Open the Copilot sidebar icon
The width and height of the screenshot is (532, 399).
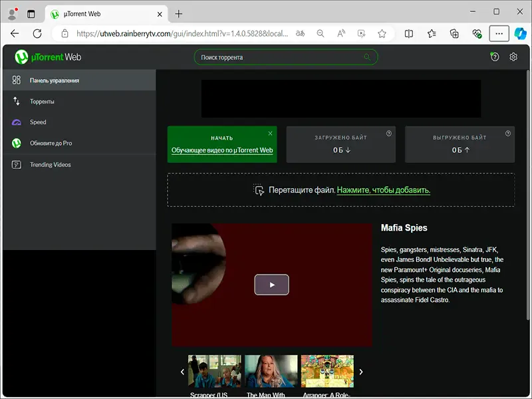coord(520,33)
